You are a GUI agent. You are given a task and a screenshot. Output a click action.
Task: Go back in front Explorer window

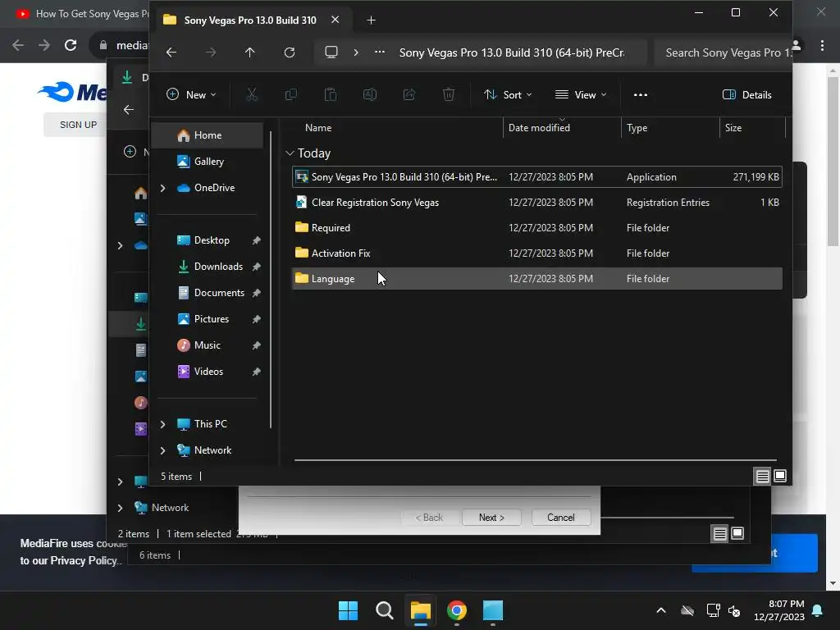[171, 52]
